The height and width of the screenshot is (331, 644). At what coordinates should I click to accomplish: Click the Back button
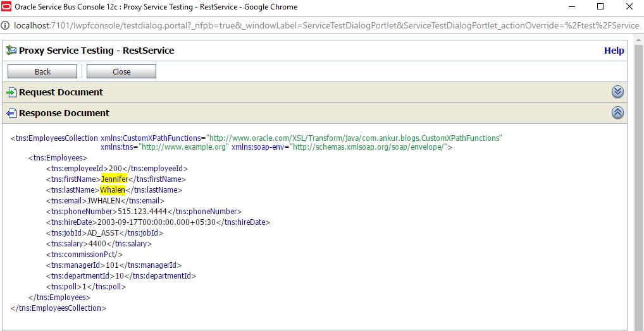click(42, 71)
